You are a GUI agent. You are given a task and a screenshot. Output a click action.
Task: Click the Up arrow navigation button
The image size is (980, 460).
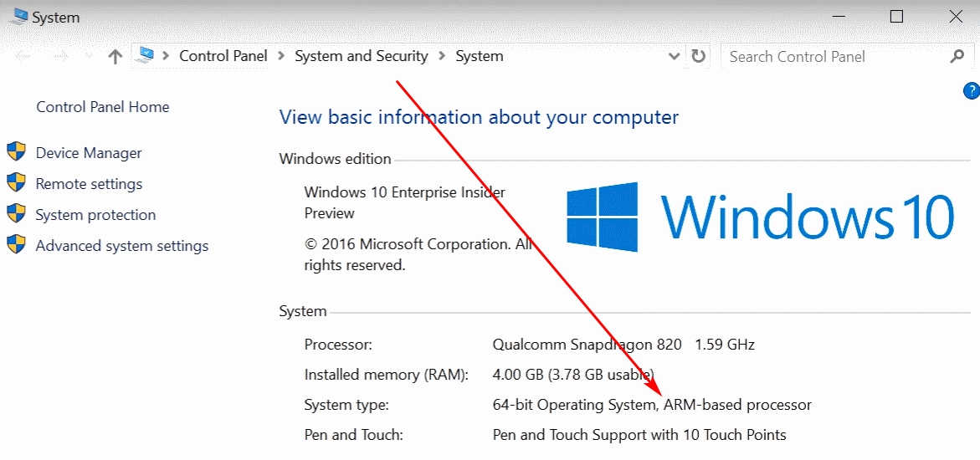[x=115, y=57]
